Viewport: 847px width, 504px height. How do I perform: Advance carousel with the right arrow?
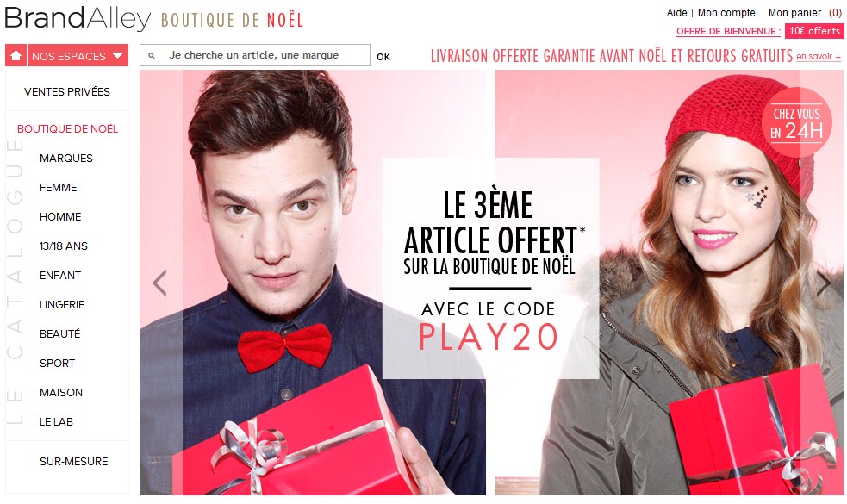tap(823, 283)
